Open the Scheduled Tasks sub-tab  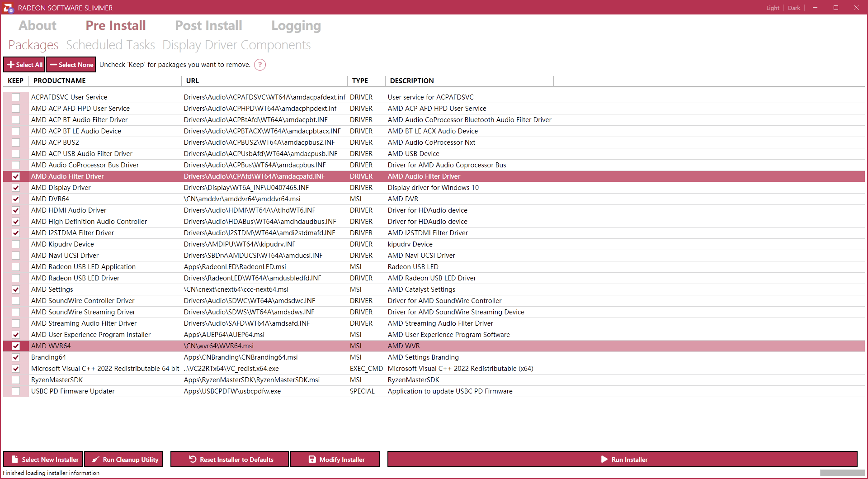click(110, 45)
